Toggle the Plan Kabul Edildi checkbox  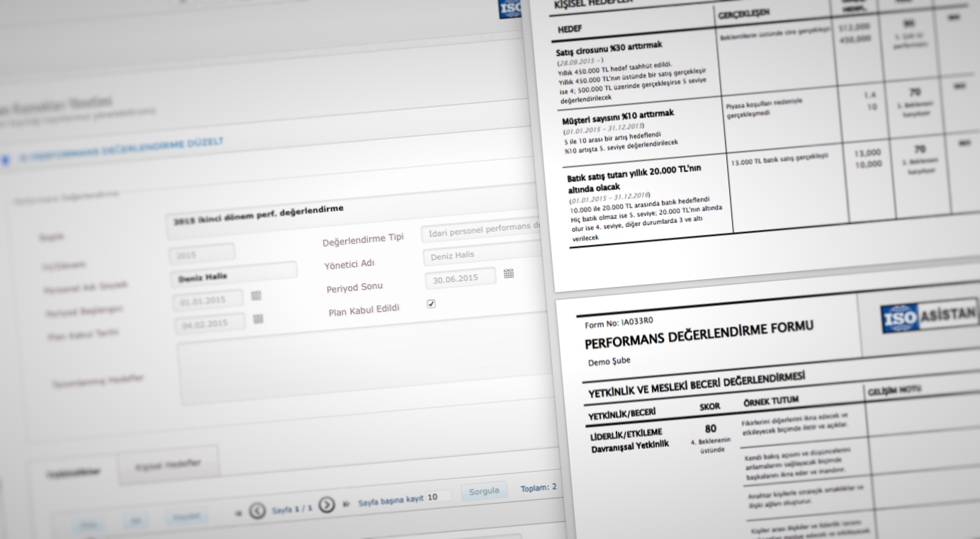click(x=431, y=304)
